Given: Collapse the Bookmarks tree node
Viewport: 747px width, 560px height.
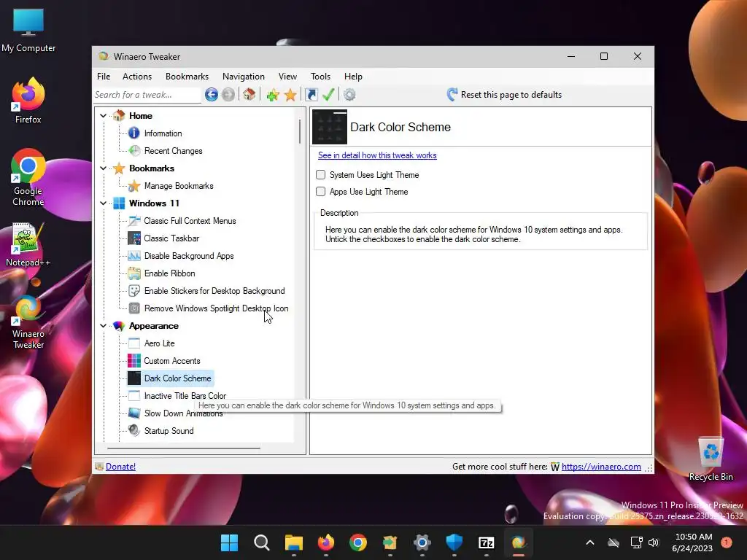Looking at the screenshot, I should [x=103, y=168].
